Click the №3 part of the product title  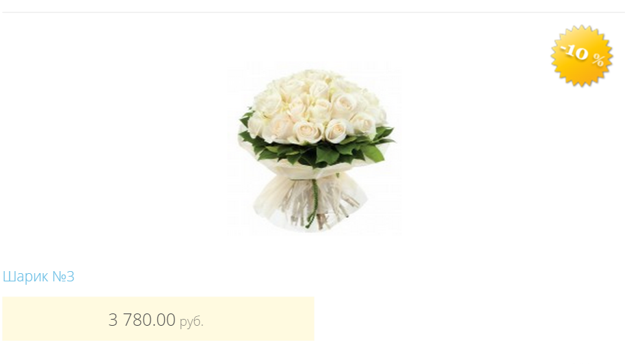[x=64, y=277]
